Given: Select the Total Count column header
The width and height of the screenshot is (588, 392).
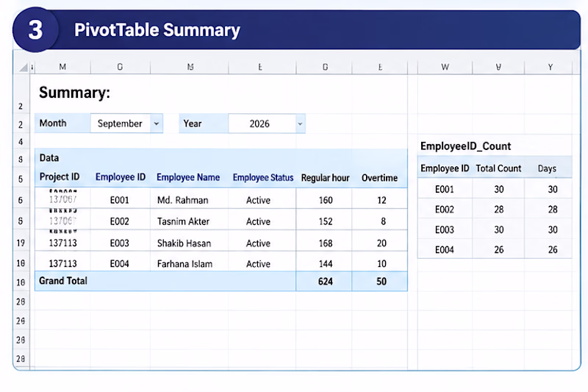Looking at the screenshot, I should [x=498, y=168].
